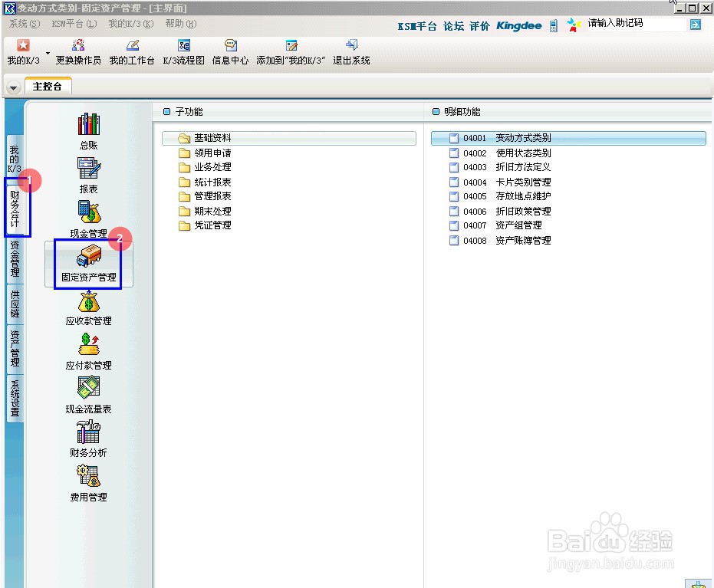The width and height of the screenshot is (714, 588).
Task: Select the 领用申请 folder
Action: point(205,153)
